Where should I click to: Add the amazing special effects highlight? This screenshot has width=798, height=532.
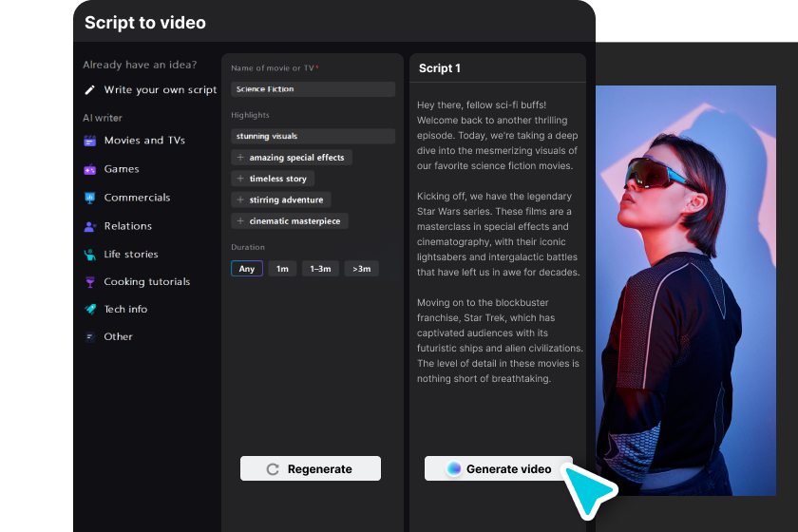click(x=292, y=158)
